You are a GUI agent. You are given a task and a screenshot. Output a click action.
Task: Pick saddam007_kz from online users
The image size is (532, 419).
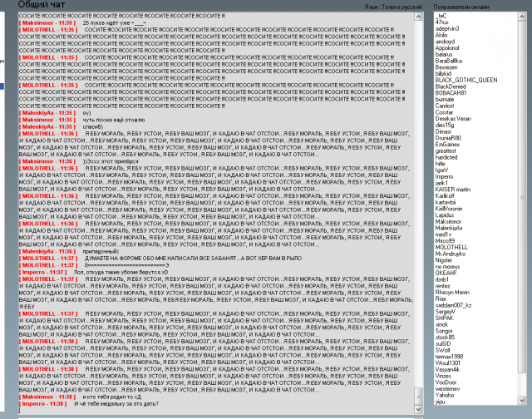(x=453, y=306)
